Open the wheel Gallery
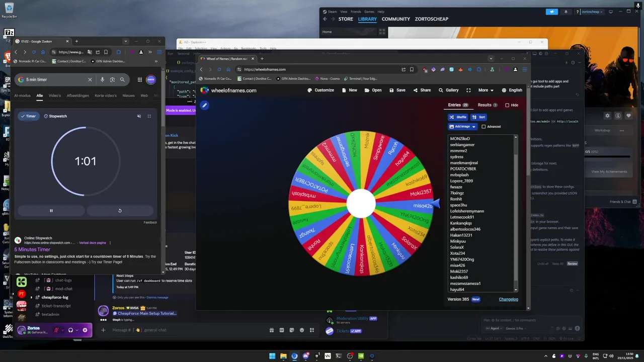This screenshot has width=644, height=362. coord(449,90)
